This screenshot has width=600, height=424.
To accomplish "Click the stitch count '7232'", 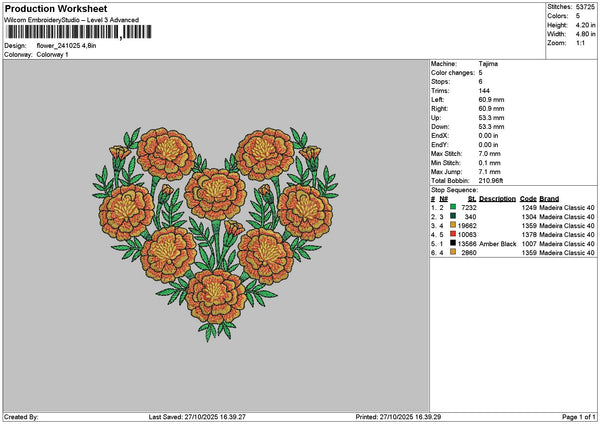I will (469, 208).
